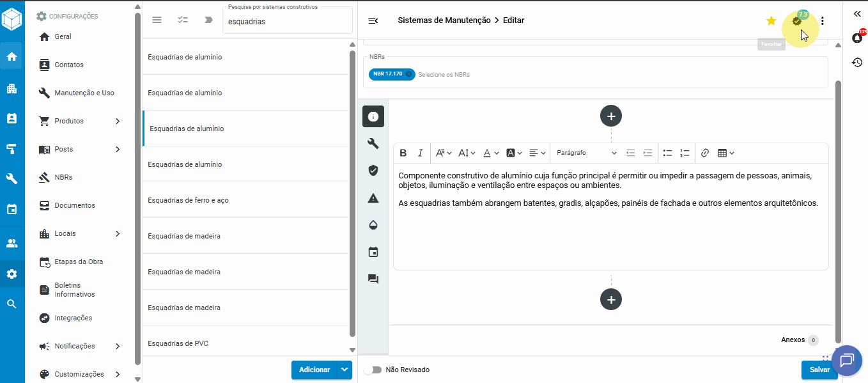Screen dimensions: 868x383
Task: Click the yellow Favoritar star icon
Action: click(771, 21)
